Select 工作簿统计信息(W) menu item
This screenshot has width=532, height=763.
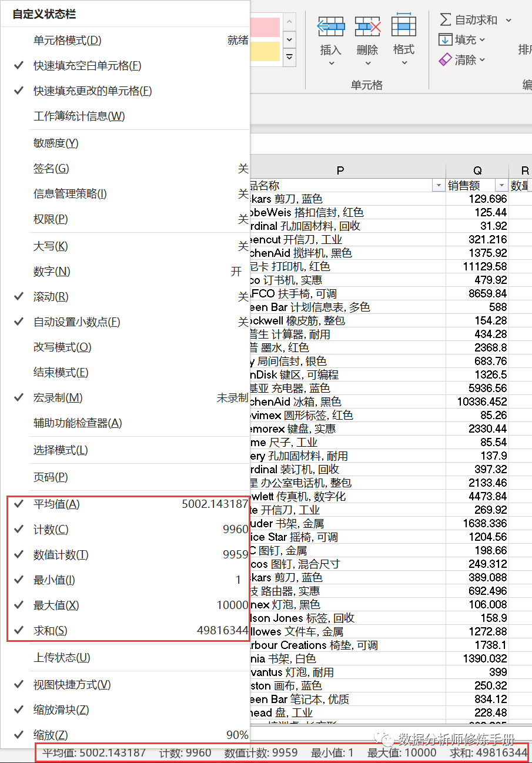click(x=125, y=116)
